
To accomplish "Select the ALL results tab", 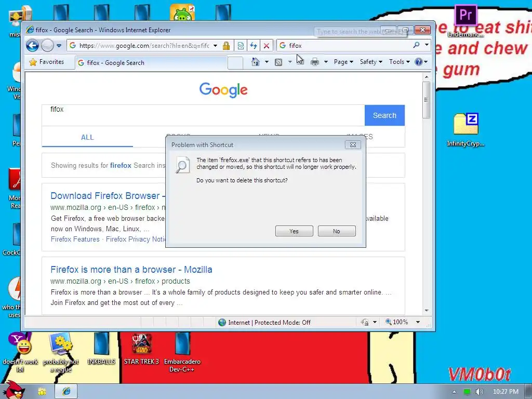I will [x=87, y=137].
